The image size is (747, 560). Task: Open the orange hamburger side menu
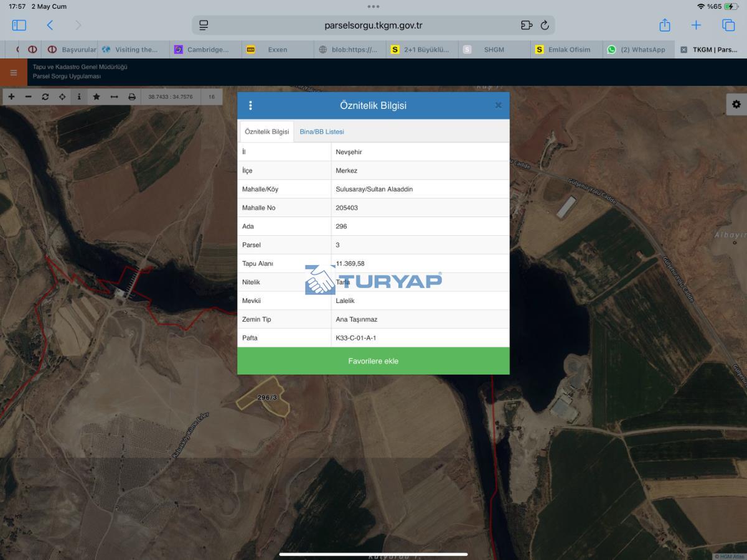(14, 72)
